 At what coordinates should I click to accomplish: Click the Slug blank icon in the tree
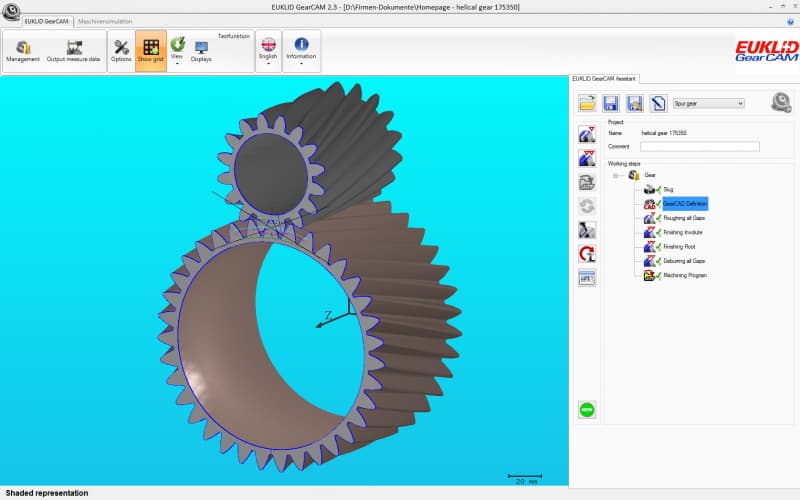coord(649,189)
